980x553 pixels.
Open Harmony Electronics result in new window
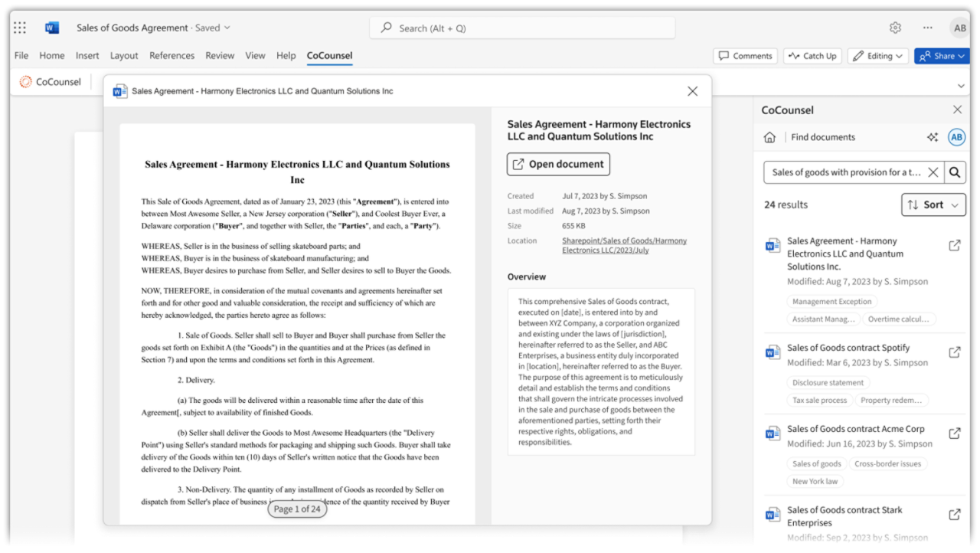click(955, 246)
